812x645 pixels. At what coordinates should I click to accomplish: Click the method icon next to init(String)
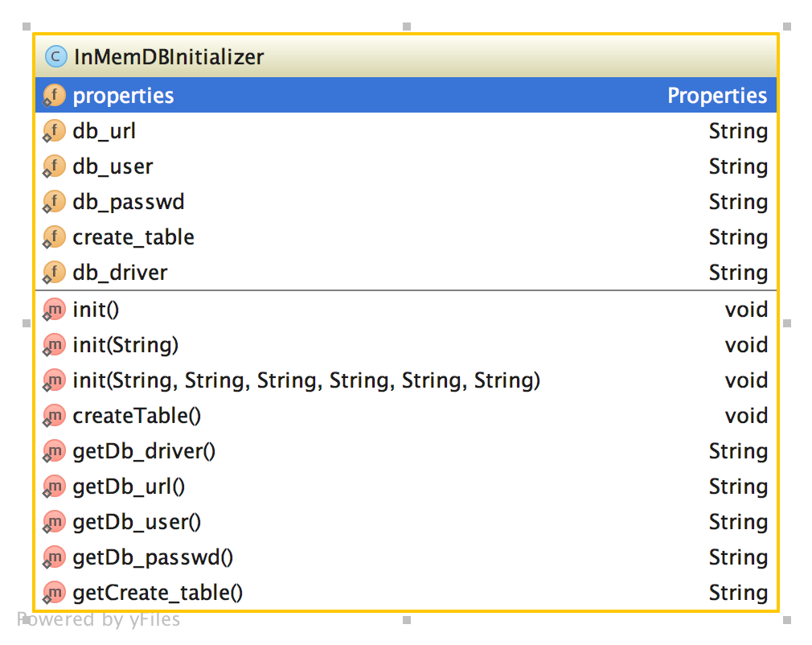click(54, 345)
